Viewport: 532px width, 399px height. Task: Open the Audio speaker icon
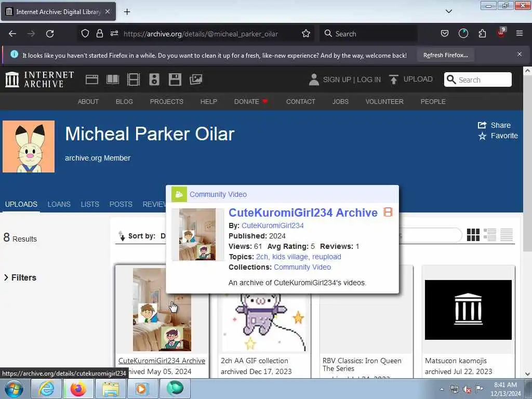coord(154,79)
